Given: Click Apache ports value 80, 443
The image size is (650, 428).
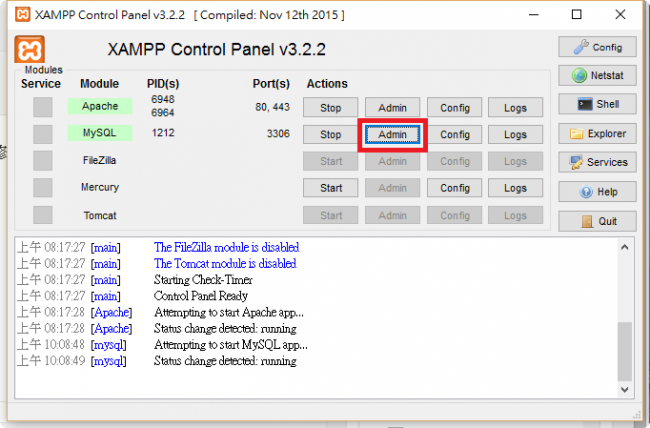Looking at the screenshot, I should (272, 107).
